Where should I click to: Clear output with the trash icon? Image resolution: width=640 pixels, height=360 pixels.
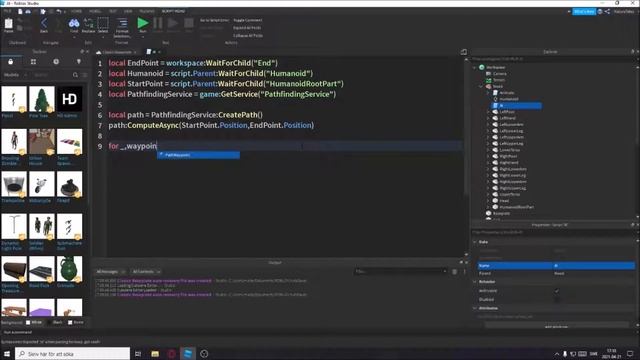click(x=455, y=272)
